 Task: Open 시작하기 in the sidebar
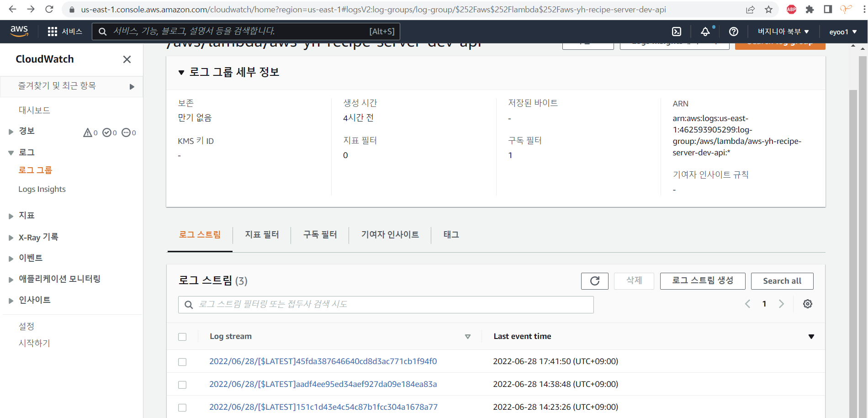coord(34,343)
